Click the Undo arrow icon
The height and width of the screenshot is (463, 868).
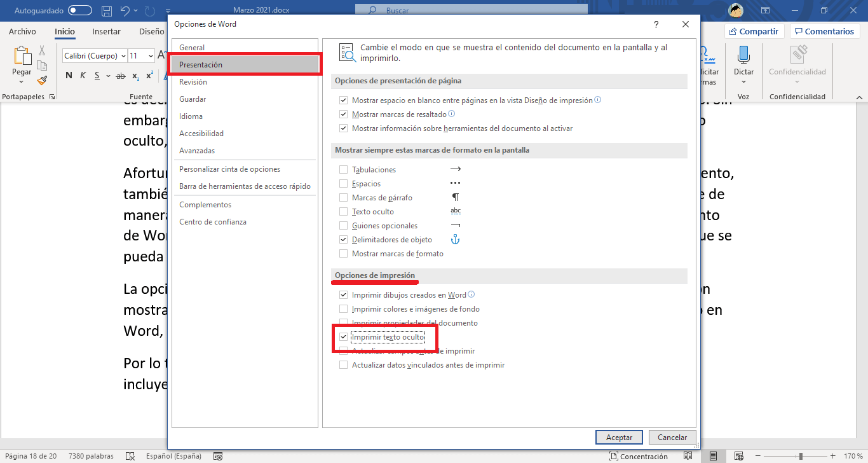click(125, 11)
